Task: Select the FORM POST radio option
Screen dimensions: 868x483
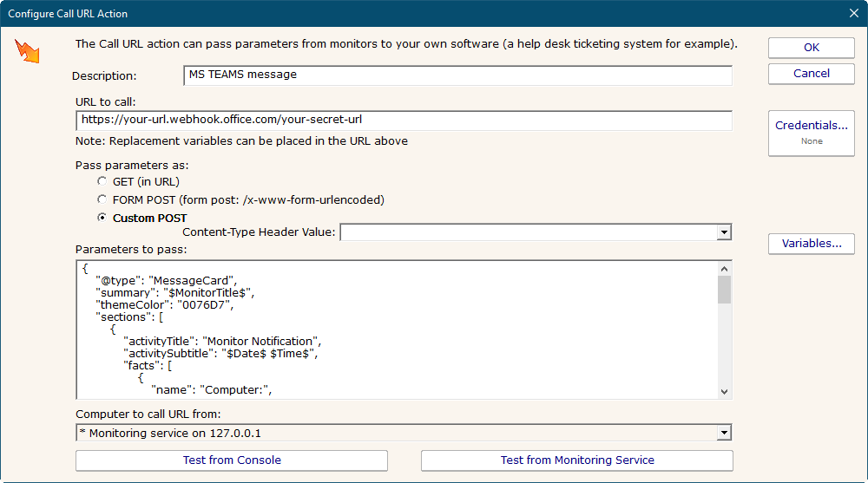Action: (102, 200)
